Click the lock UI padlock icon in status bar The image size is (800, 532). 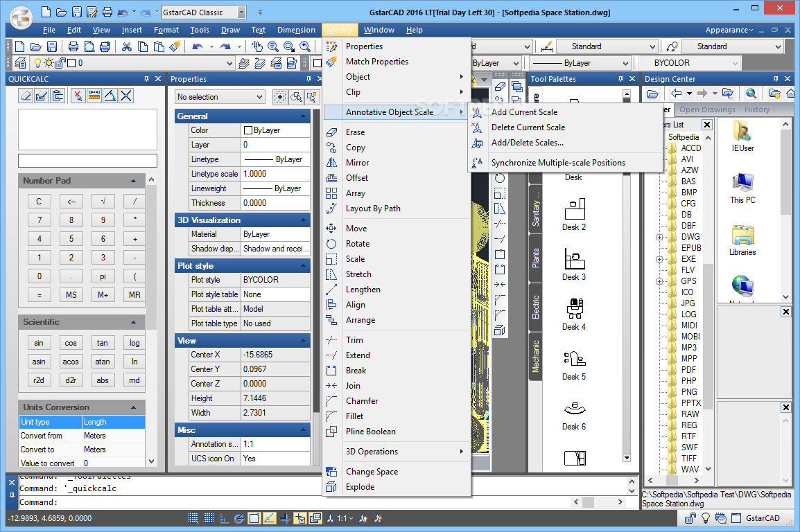[690, 518]
